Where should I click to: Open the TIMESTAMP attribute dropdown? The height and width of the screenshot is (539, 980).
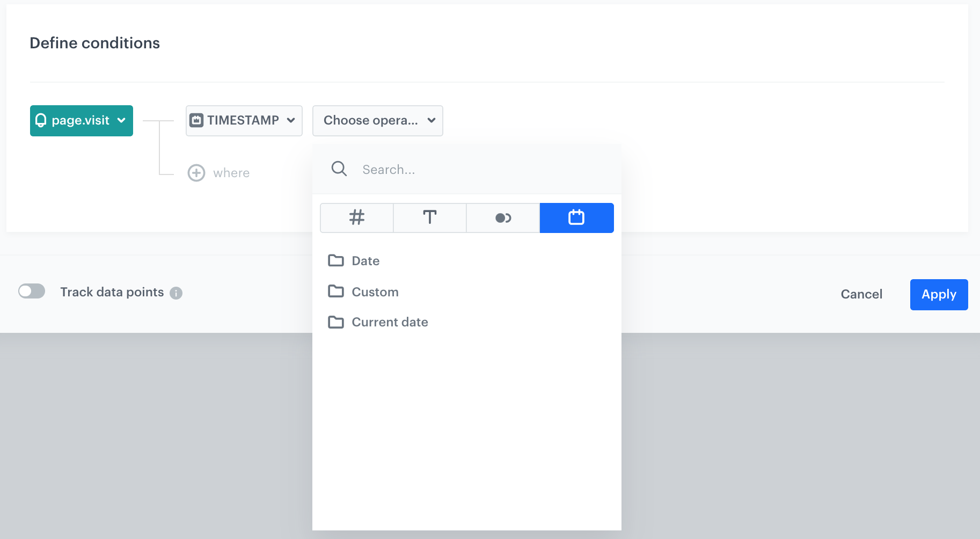(x=244, y=120)
